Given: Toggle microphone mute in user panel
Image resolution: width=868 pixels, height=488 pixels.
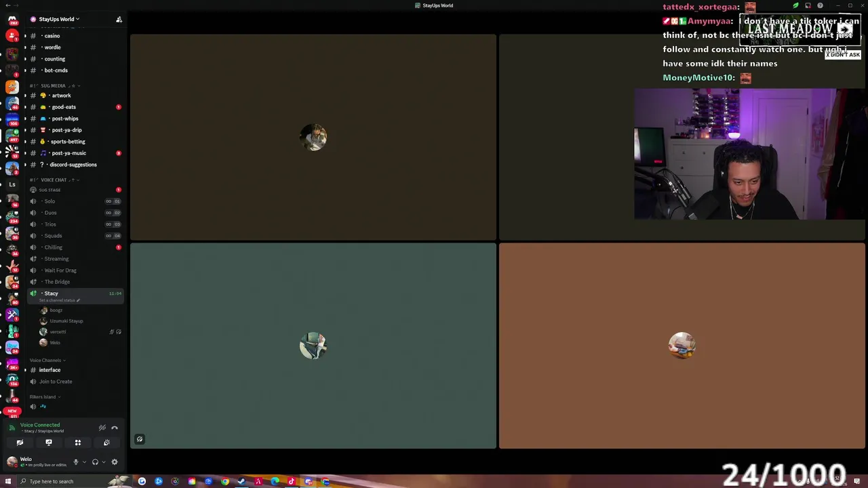Looking at the screenshot, I should click(x=75, y=462).
